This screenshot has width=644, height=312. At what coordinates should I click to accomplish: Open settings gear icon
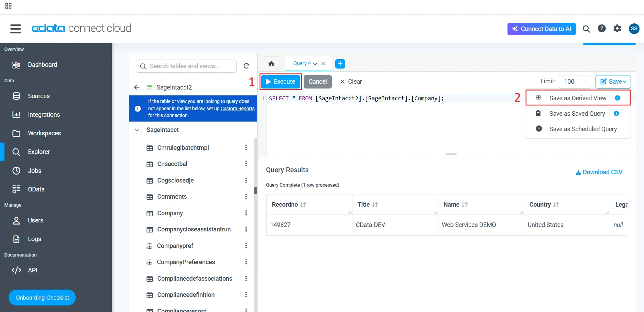617,29
